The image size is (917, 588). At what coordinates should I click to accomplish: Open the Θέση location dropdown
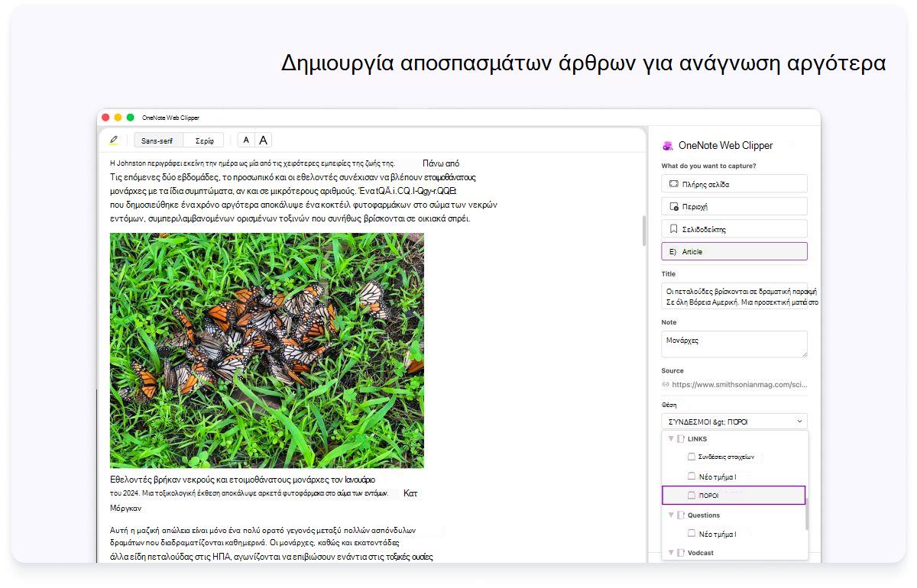(x=734, y=422)
